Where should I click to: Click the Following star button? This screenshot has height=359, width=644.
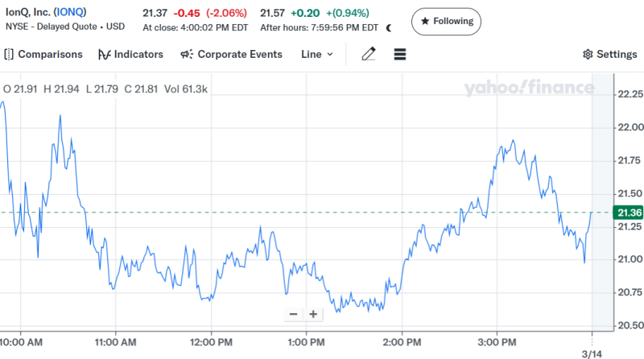click(446, 22)
